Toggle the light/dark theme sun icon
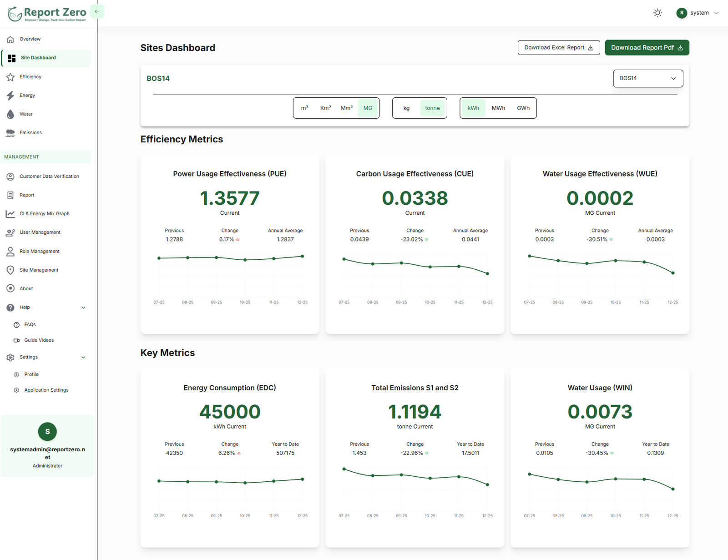Image resolution: width=728 pixels, height=560 pixels. 657,13
